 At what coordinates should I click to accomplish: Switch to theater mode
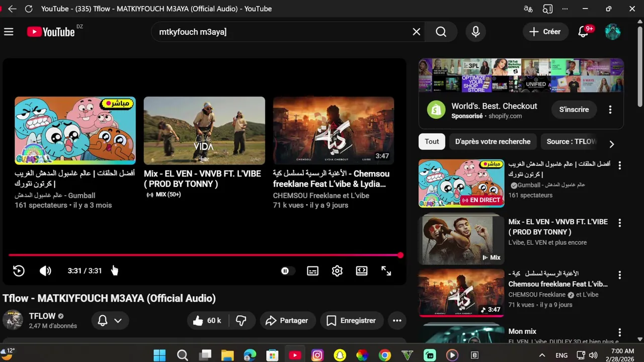[x=362, y=271]
